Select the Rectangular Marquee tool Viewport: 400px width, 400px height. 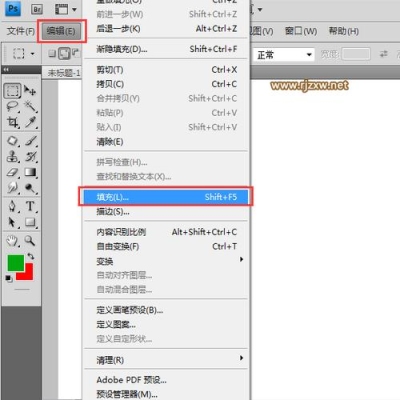pos(12,91)
